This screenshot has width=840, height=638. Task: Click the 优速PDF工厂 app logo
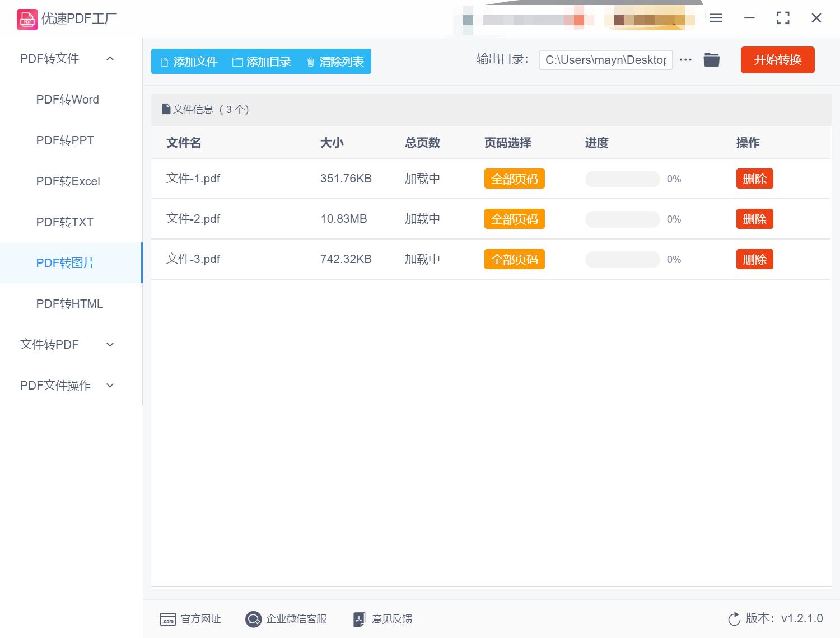pos(27,18)
